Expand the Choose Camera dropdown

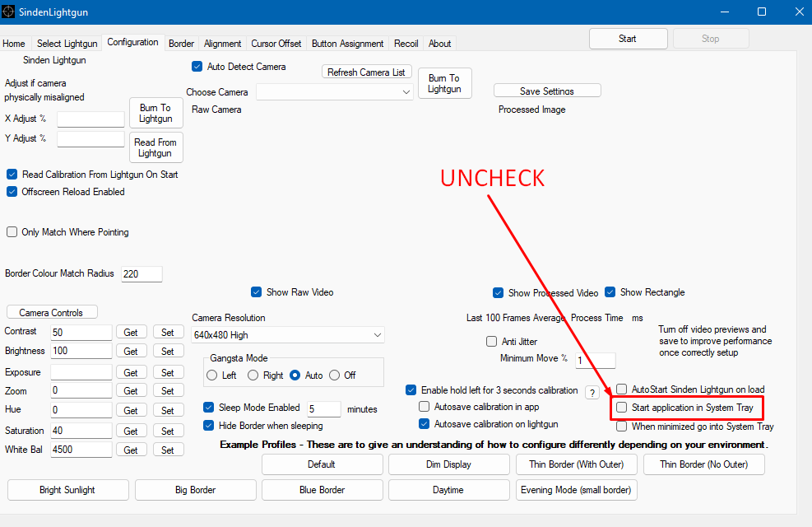click(335, 91)
